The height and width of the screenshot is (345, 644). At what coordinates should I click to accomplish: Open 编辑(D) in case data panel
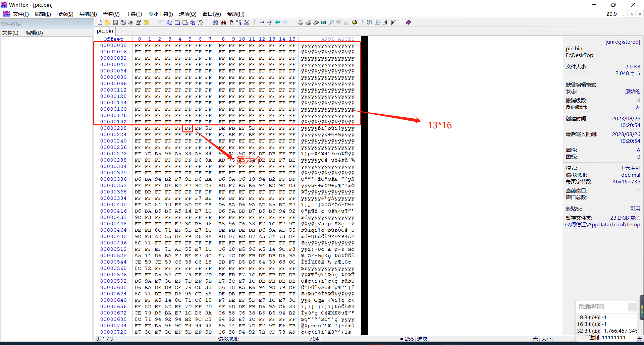[34, 33]
